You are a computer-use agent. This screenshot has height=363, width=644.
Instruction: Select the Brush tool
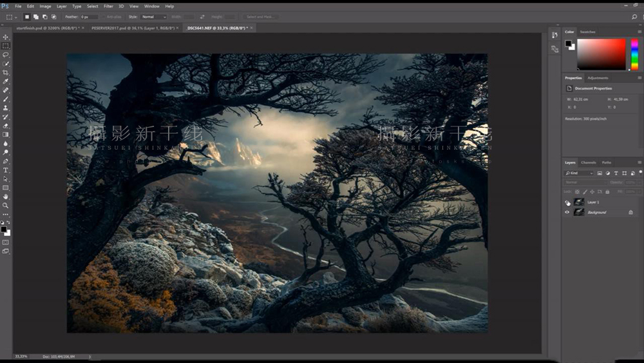pyautogui.click(x=6, y=99)
